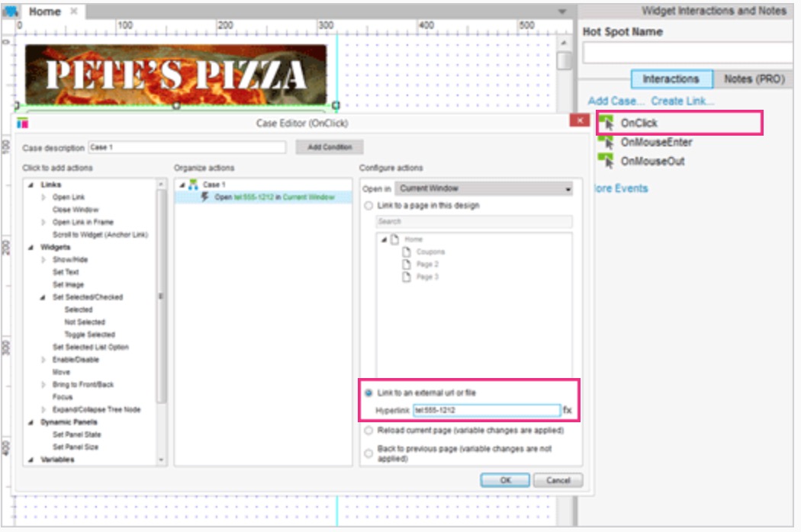Select Link to an external url or file
This screenshot has width=801, height=532.
click(x=369, y=393)
